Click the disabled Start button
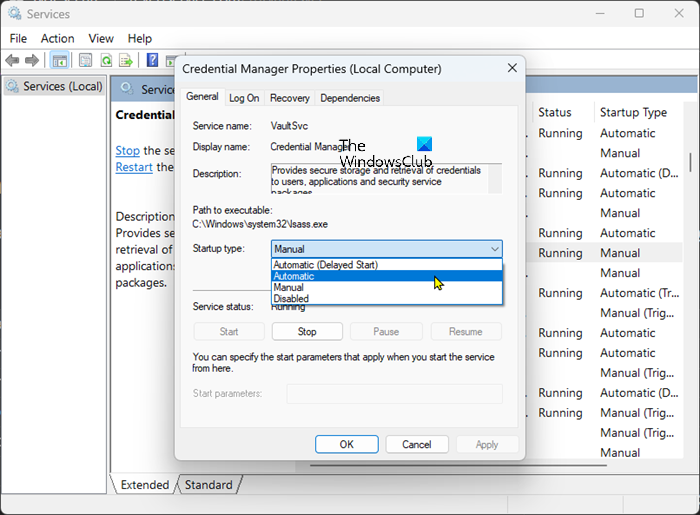Viewport: 700px width, 515px height. click(229, 332)
